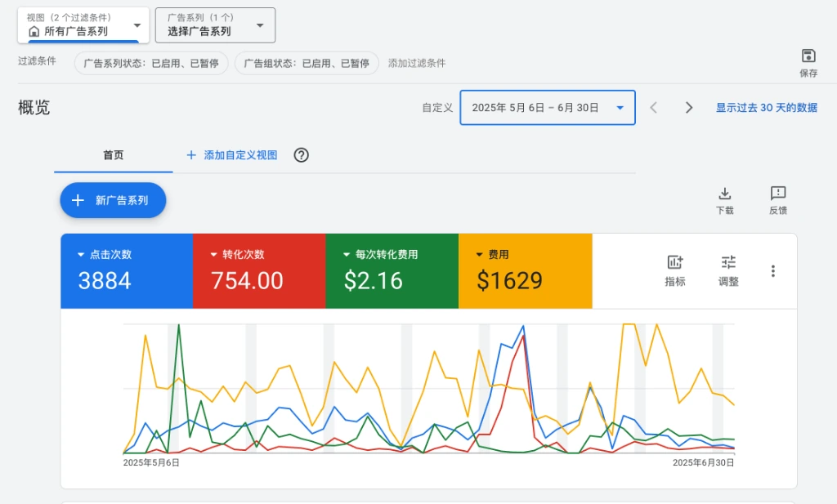Go to previous date range arrow
Viewport: 837px width, 504px height.
[653, 108]
